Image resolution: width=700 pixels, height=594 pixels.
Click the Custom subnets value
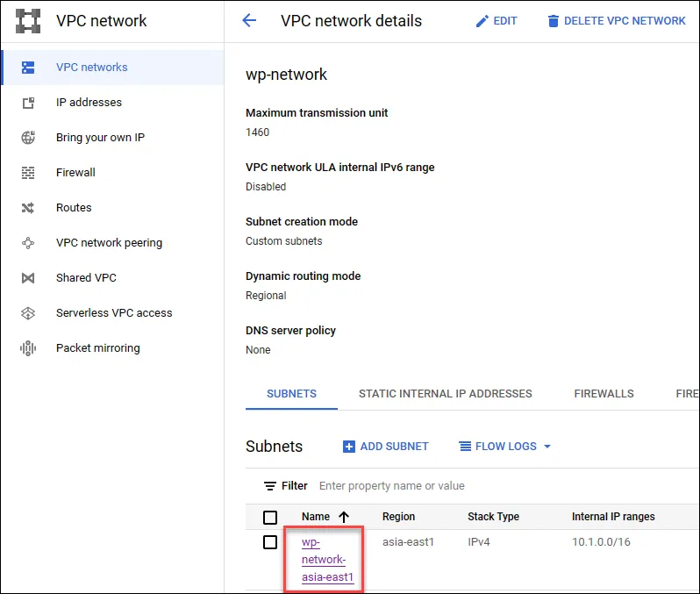[x=284, y=241]
